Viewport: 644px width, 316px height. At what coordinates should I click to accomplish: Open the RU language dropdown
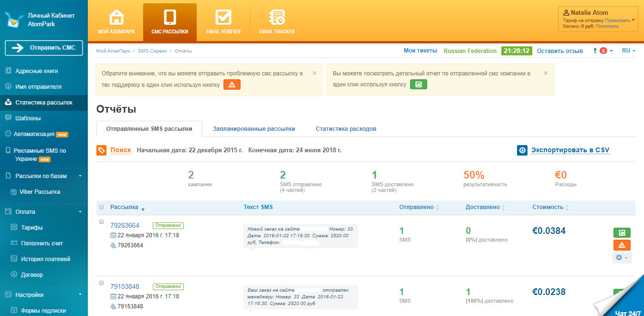pos(628,51)
